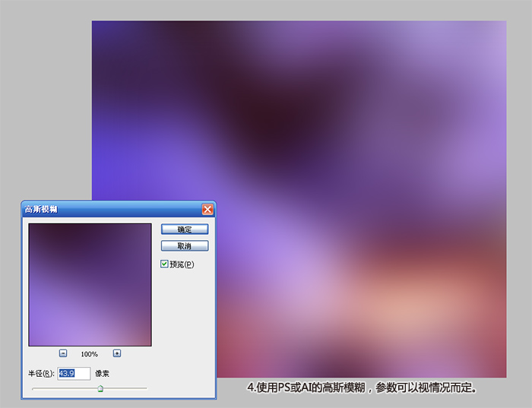Zoom in the blur preview with plus icon
This screenshot has height=408, width=532.
click(117, 353)
